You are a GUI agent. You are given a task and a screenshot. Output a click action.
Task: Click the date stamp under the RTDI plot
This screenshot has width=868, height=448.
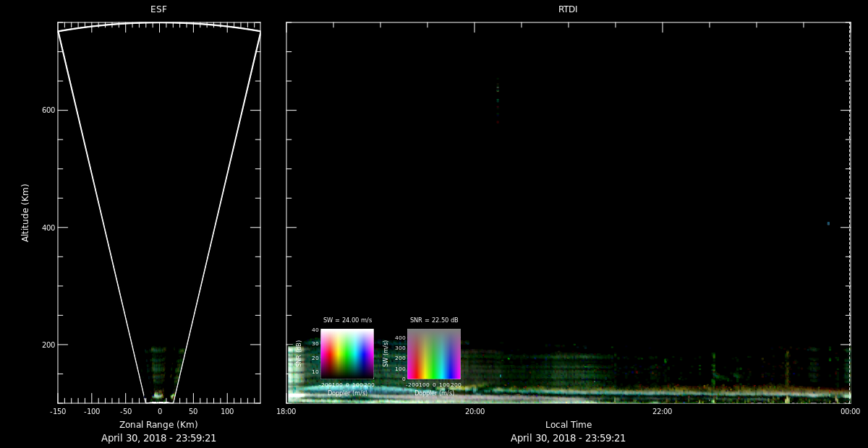[568, 438]
